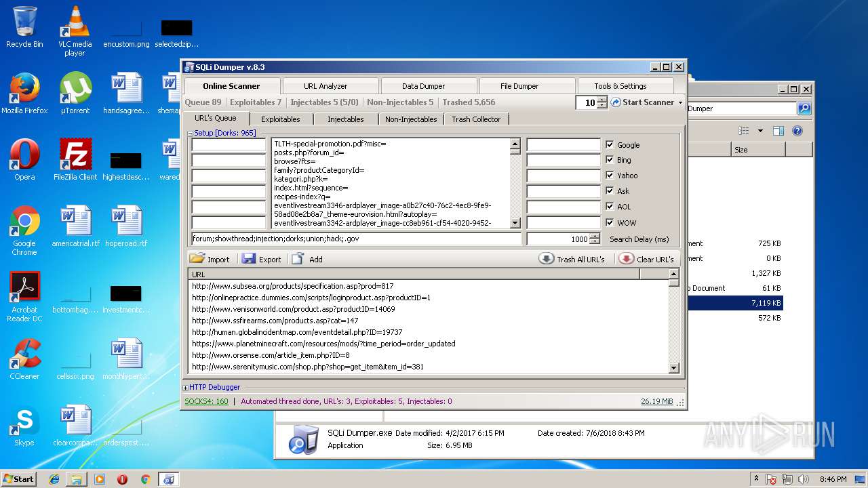
Task: Uncheck the Bing search engine checkbox
Action: click(610, 160)
